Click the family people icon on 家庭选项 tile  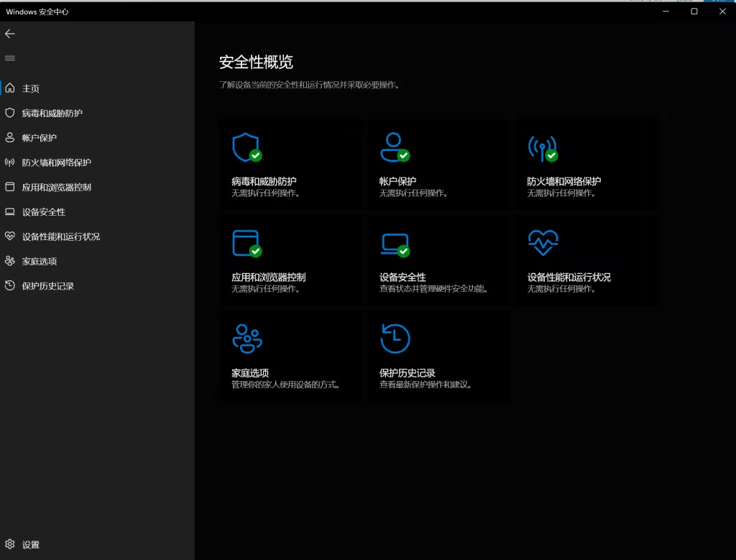click(247, 339)
